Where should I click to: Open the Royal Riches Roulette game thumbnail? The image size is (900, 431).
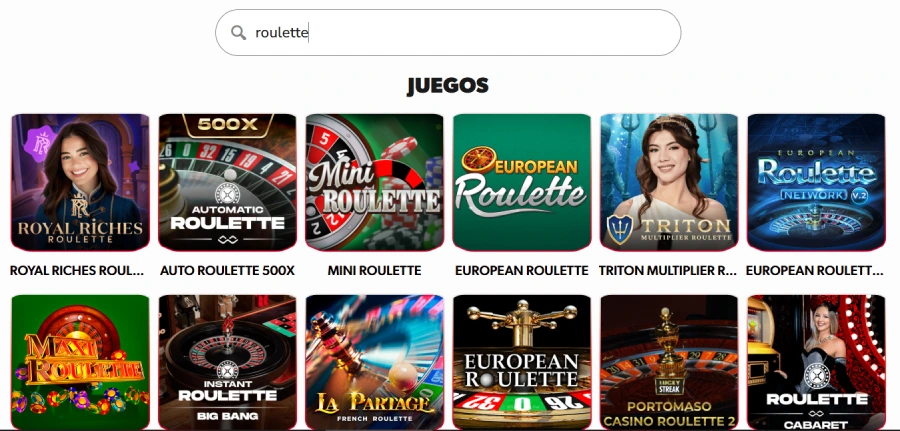pos(80,183)
